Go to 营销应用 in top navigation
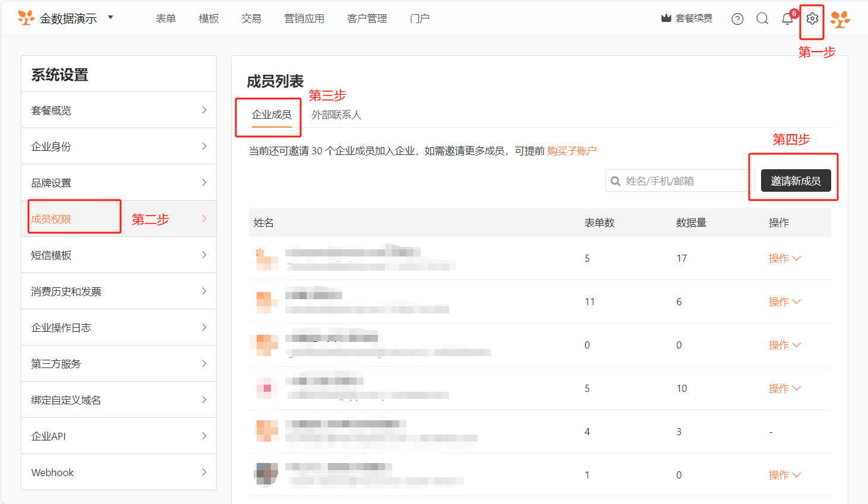This screenshot has height=504, width=868. coord(304,18)
